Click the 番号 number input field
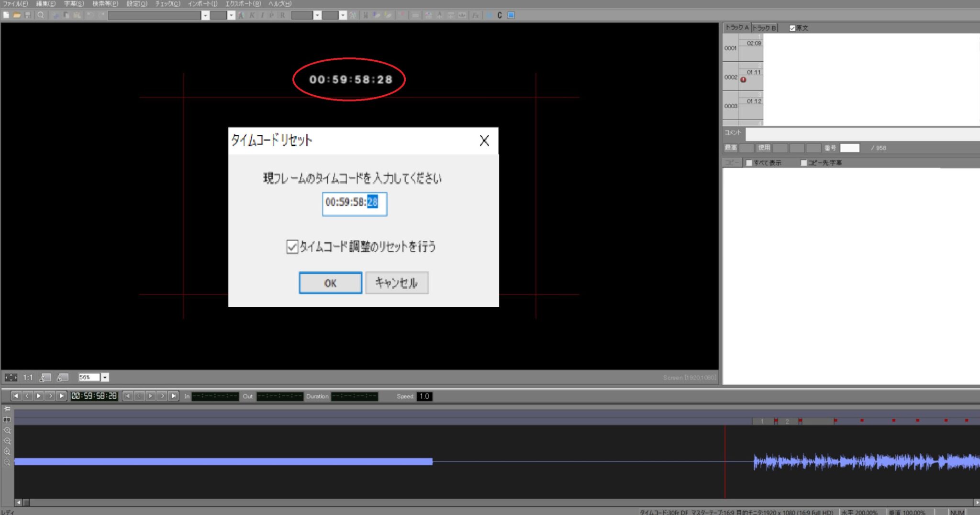The image size is (980, 515). click(850, 148)
